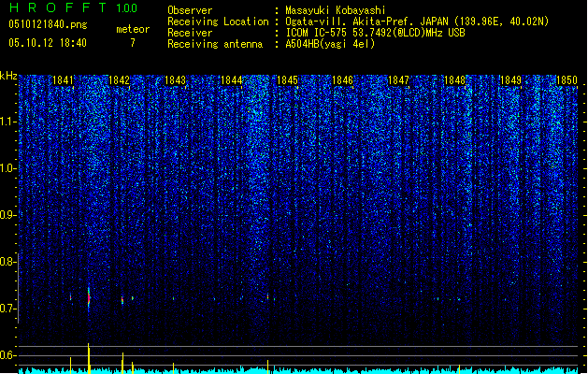Click the 1846 time marker

pyautogui.click(x=343, y=80)
